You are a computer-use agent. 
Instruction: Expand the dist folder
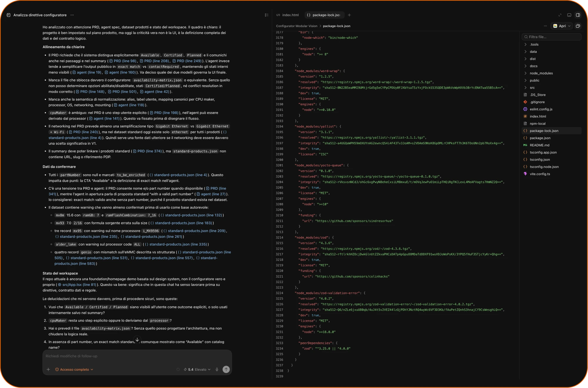[552, 59]
